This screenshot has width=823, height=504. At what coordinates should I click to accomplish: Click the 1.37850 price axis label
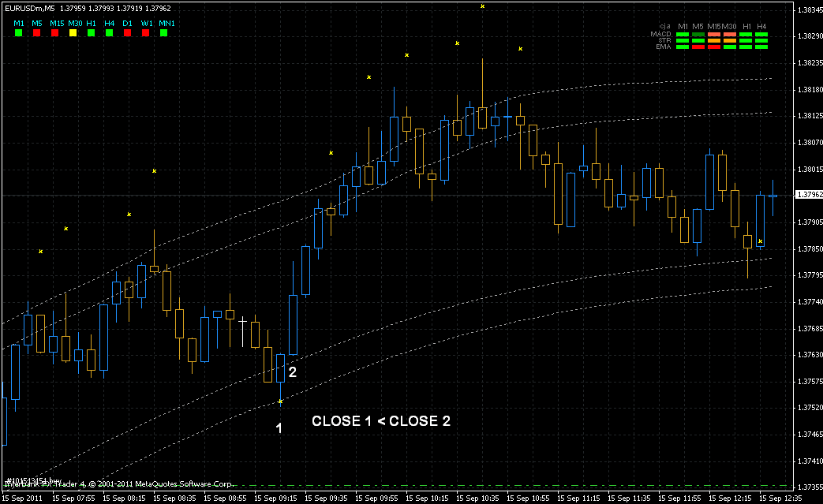coord(810,248)
